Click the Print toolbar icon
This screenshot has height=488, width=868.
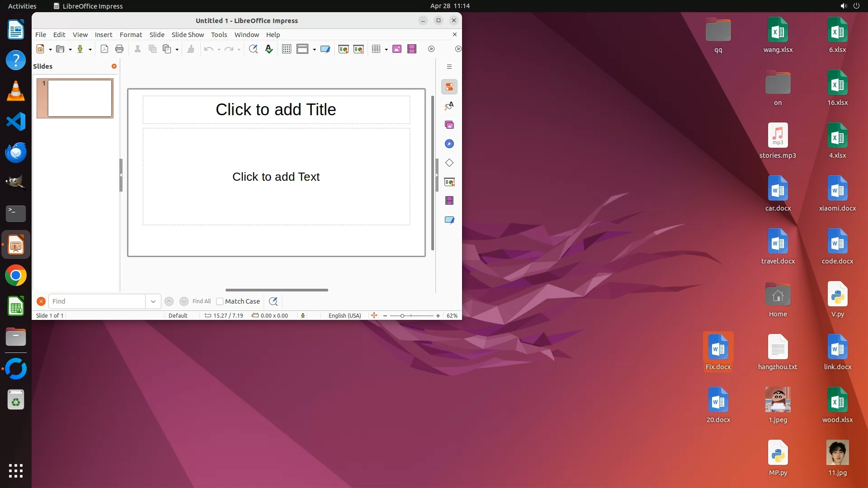119,49
